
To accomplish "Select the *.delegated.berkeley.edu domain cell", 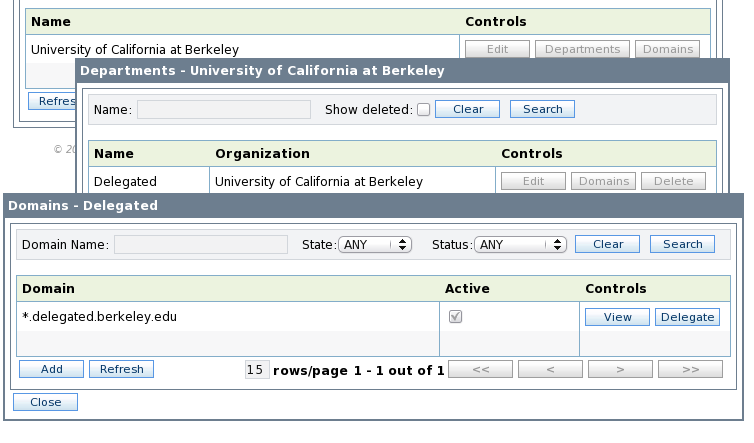I will (x=228, y=316).
